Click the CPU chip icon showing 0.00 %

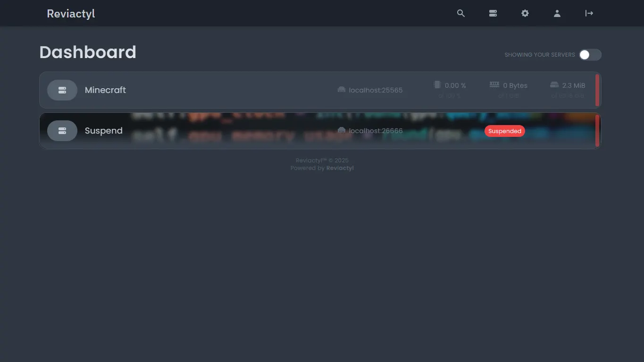pos(437,84)
